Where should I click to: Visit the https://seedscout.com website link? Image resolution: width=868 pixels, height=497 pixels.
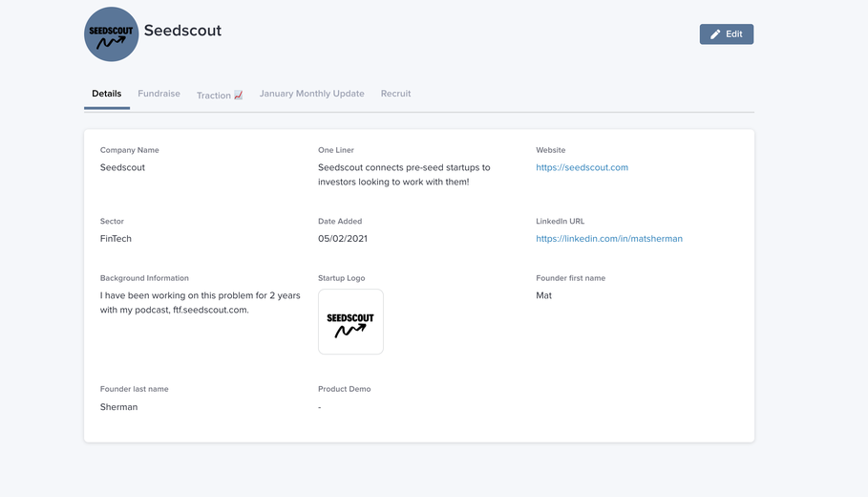coord(582,167)
